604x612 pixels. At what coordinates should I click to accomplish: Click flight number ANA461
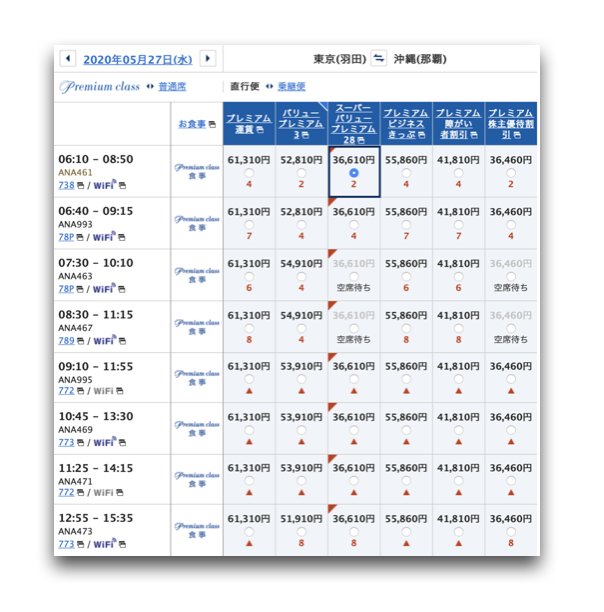[75, 173]
